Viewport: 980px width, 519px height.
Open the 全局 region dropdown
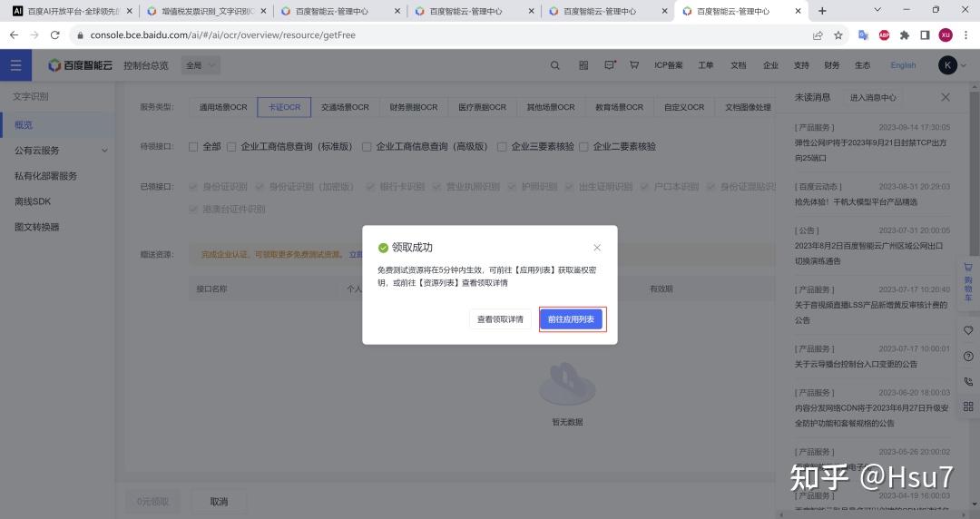coord(201,65)
